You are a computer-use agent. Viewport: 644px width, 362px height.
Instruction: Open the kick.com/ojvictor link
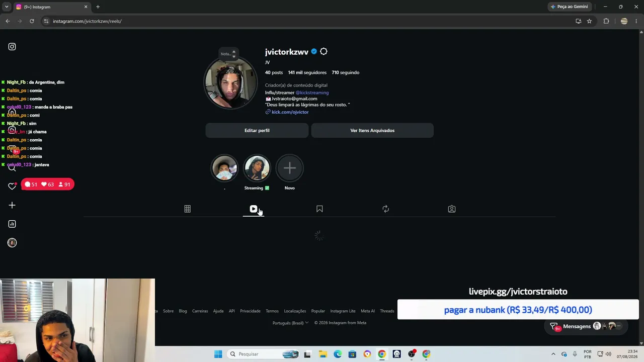point(290,112)
